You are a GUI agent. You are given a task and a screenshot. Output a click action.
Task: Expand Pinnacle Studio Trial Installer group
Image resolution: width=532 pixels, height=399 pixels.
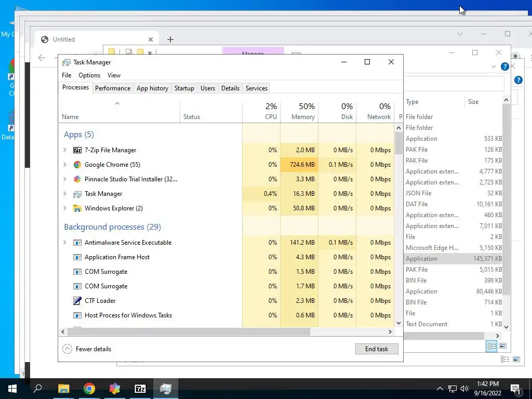coord(65,179)
